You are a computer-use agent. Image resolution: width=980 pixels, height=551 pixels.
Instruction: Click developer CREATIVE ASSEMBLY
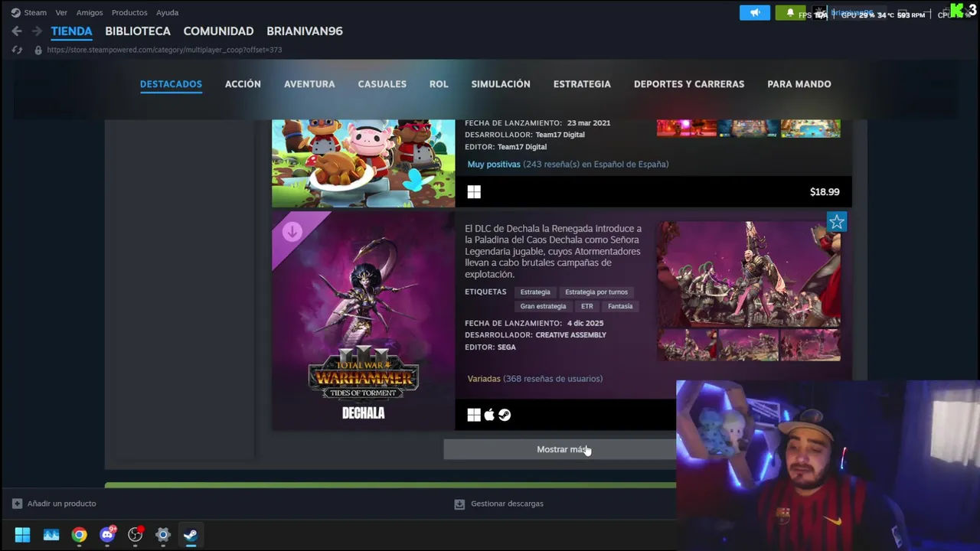[570, 335]
